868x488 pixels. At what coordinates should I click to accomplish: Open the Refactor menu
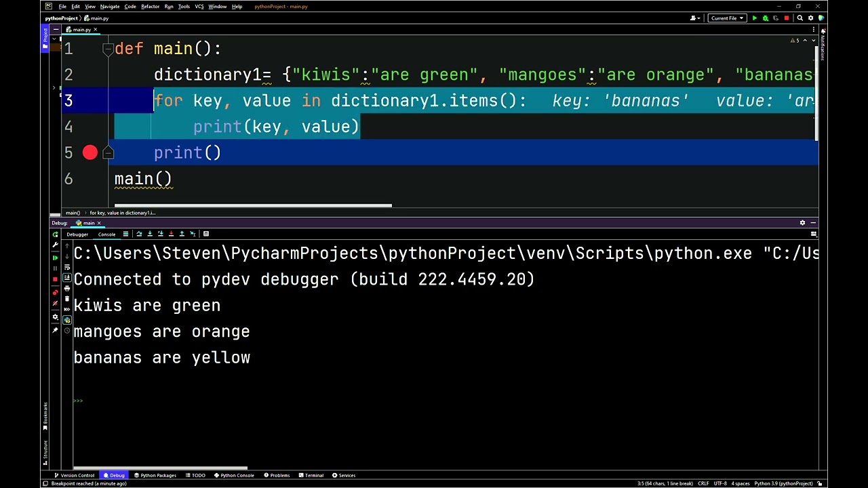pos(151,7)
